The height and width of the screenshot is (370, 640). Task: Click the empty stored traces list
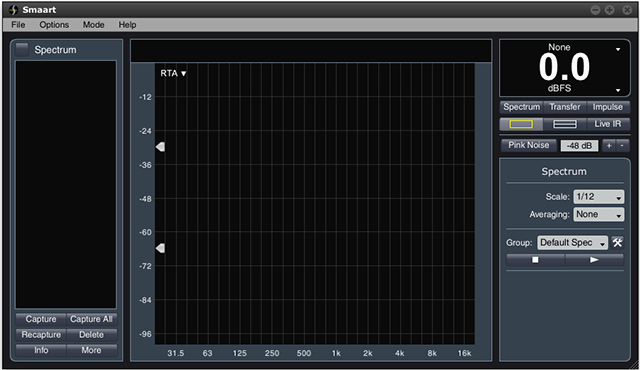pos(66,184)
